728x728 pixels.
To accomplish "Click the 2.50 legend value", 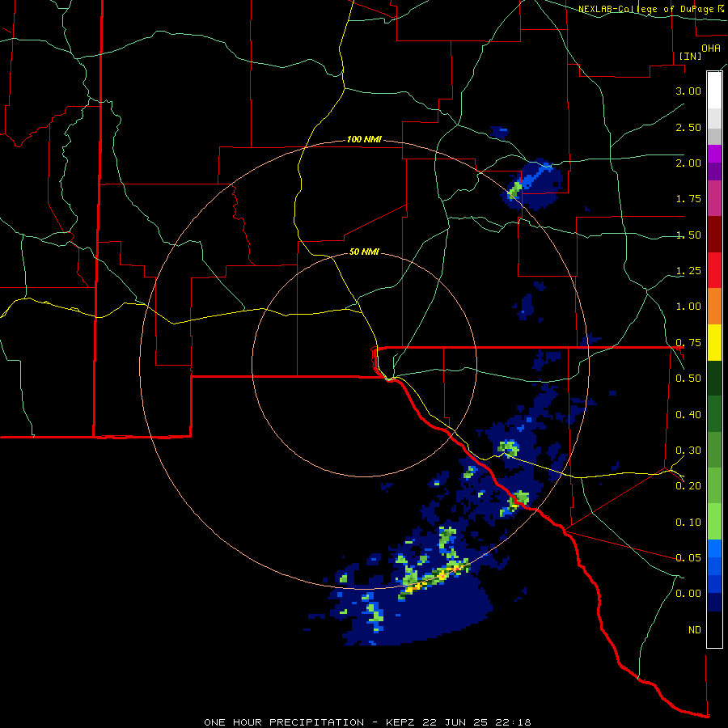I will [688, 127].
